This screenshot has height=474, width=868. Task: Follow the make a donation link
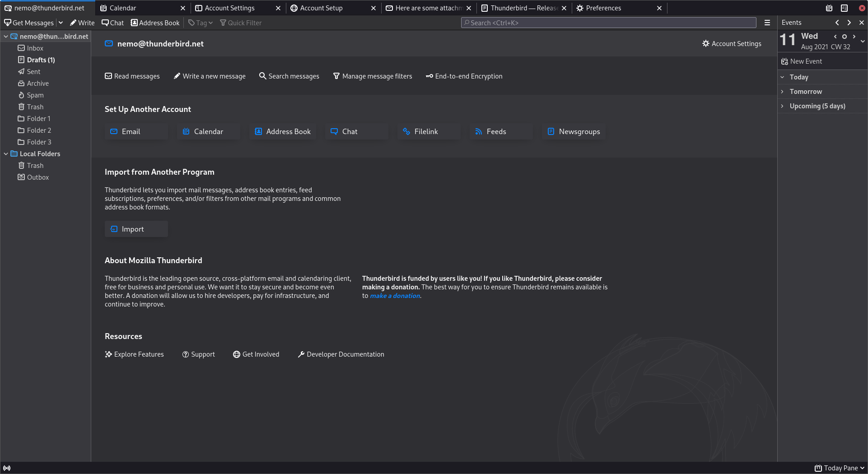[394, 296]
